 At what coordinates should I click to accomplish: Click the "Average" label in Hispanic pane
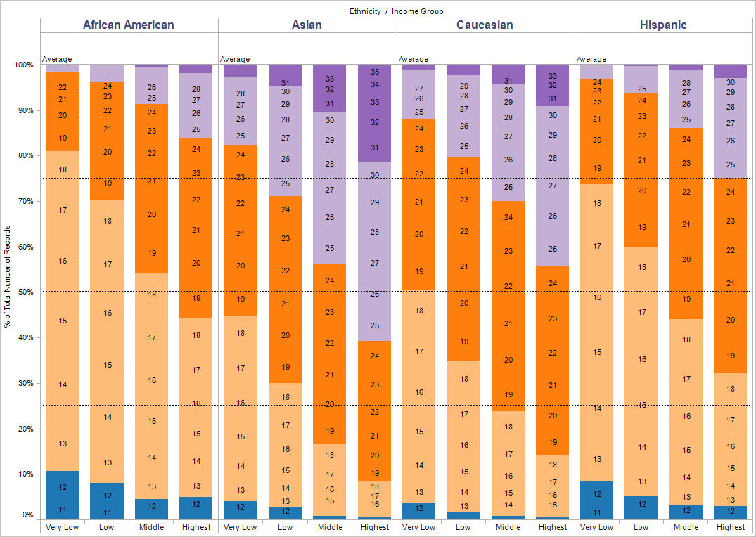pyautogui.click(x=591, y=60)
